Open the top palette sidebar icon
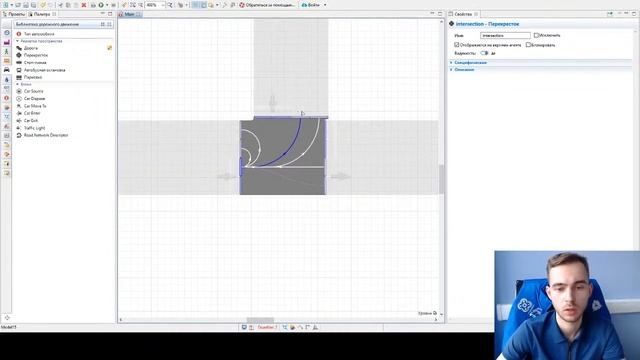Screen dimensions: 640x360 (7, 33)
